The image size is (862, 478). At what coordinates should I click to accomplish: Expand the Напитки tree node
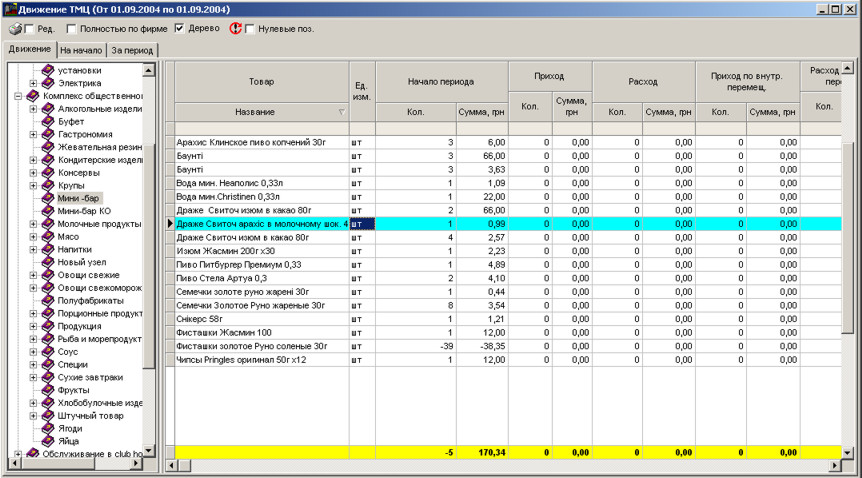[x=33, y=250]
